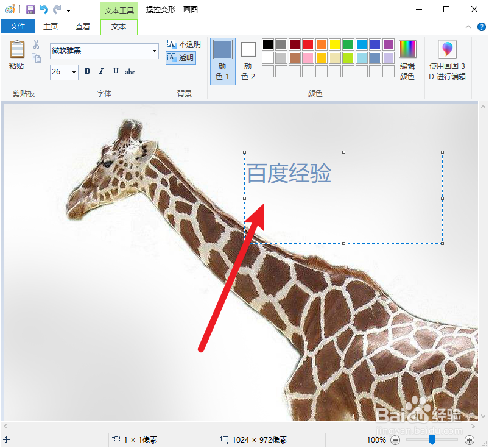The height and width of the screenshot is (448, 489).
Task: Open the 查看 (View) tab
Action: click(x=83, y=26)
